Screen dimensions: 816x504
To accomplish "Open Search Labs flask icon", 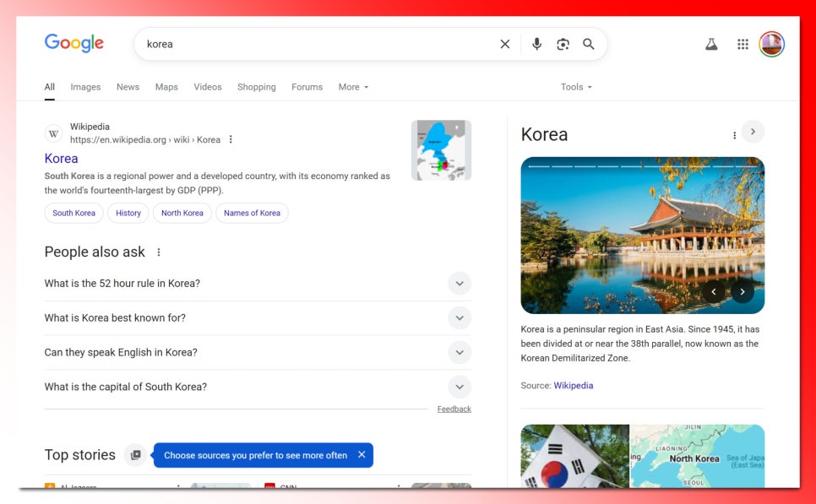I will click(711, 44).
